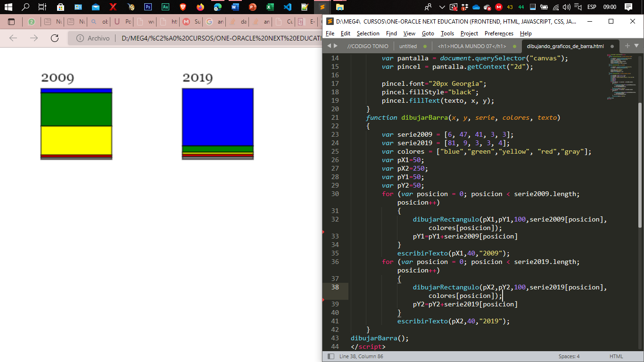The height and width of the screenshot is (362, 644).
Task: Open the Tools menu
Action: click(x=447, y=33)
